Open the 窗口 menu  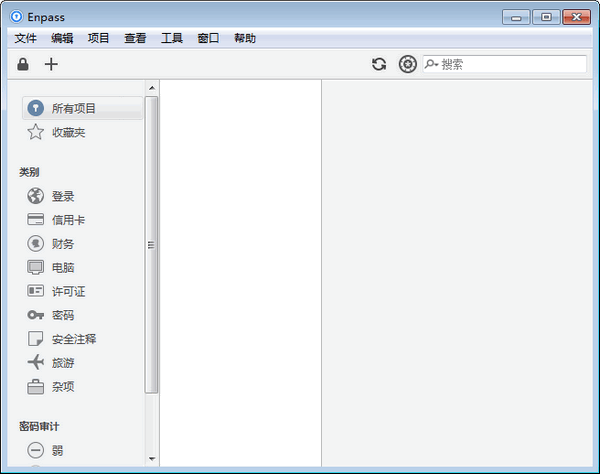pos(208,38)
